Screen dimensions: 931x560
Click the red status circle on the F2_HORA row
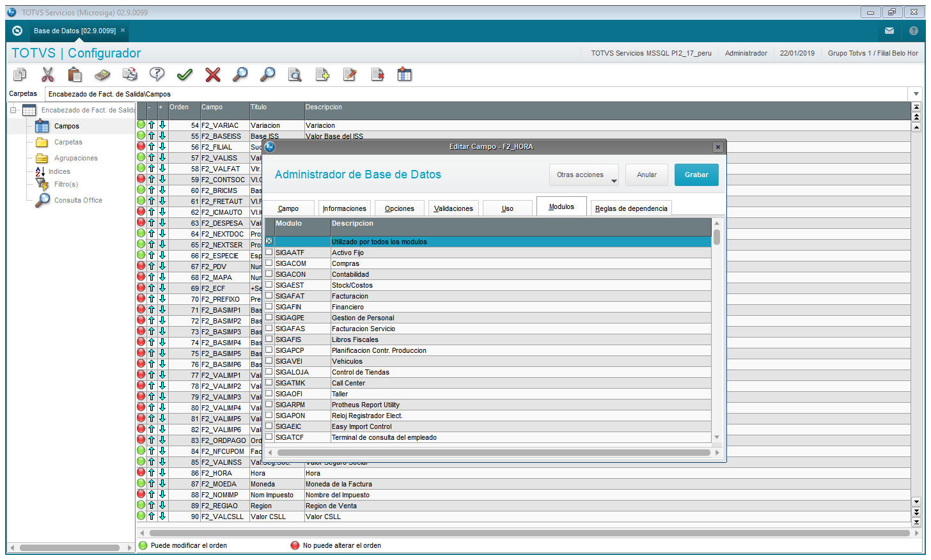pos(141,472)
